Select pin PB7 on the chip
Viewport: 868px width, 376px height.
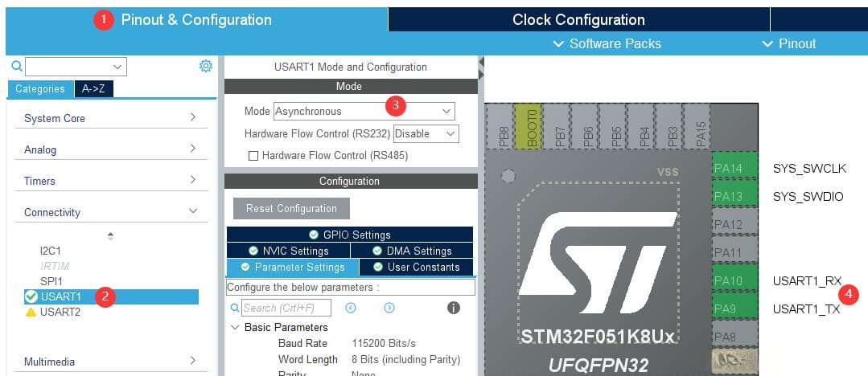point(556,126)
